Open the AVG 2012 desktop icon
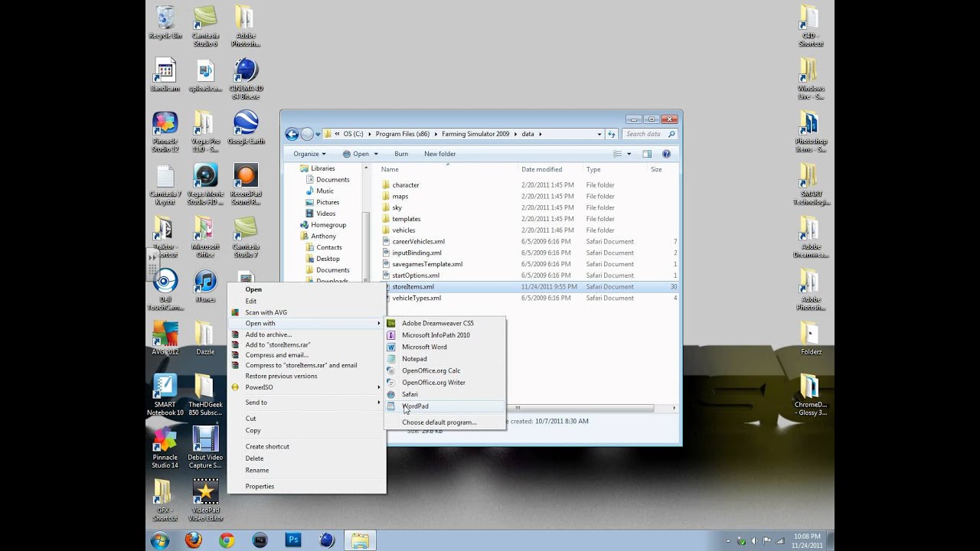980x551 pixels. [165, 337]
